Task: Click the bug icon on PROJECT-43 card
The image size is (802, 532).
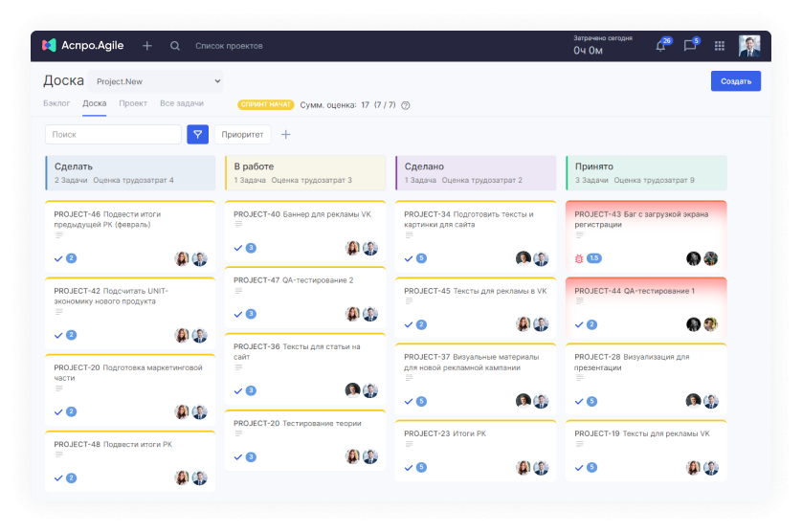Action: coord(579,259)
